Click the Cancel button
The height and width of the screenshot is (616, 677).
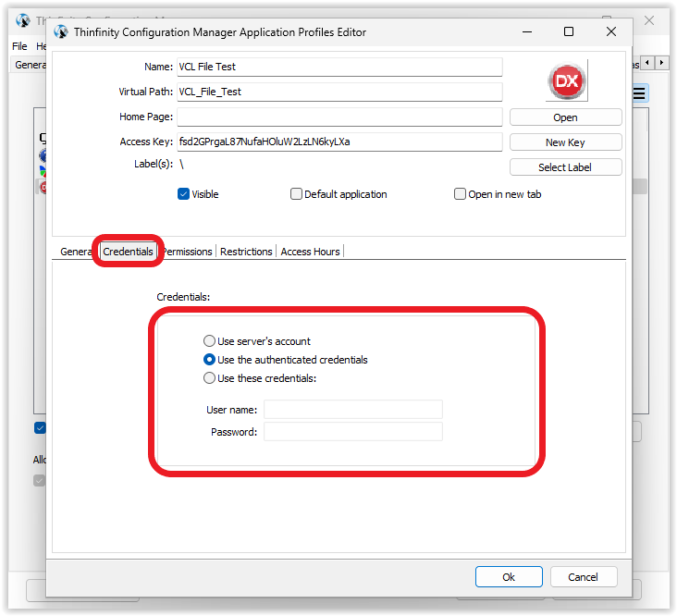[584, 577]
